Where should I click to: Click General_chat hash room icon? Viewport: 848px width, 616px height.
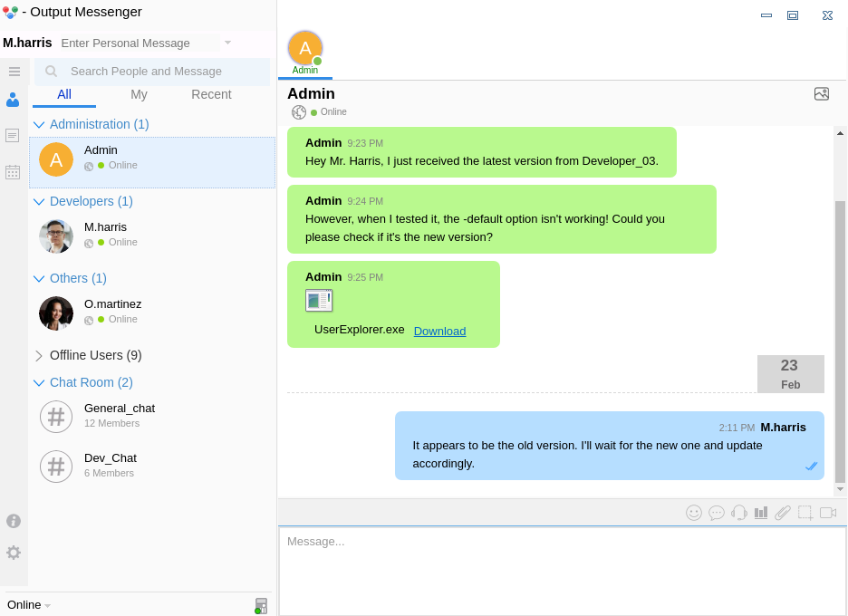tap(56, 417)
